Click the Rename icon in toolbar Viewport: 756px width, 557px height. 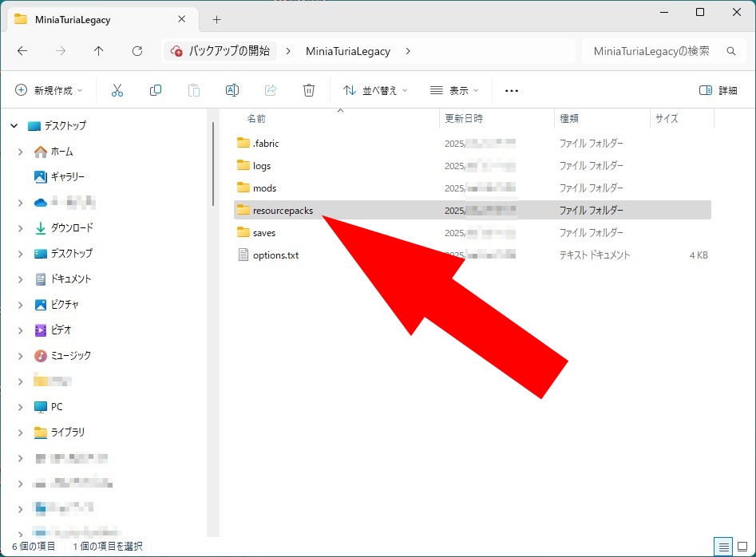232,90
